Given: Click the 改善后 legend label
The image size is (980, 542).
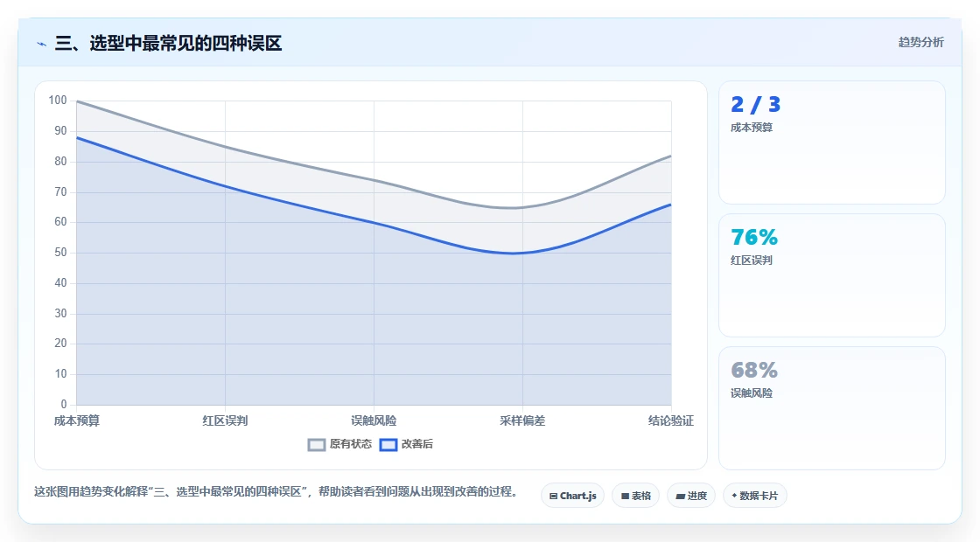Looking at the screenshot, I should pyautogui.click(x=416, y=444).
